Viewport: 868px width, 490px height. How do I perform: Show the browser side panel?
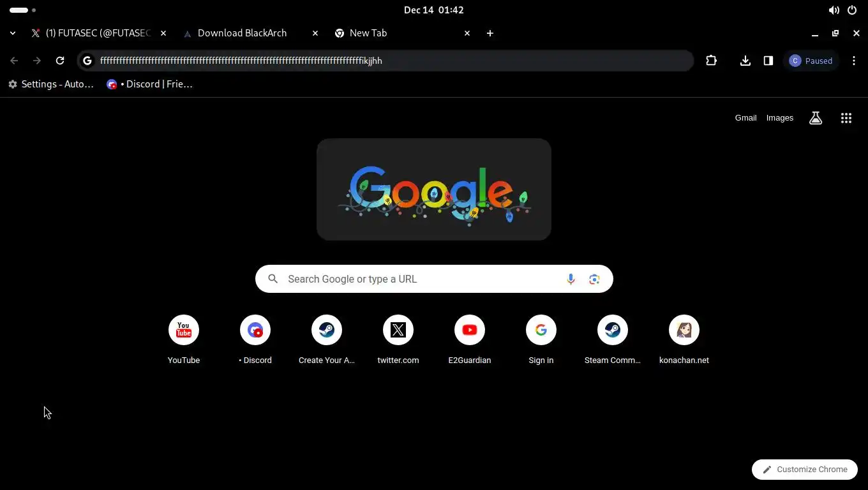click(x=768, y=61)
